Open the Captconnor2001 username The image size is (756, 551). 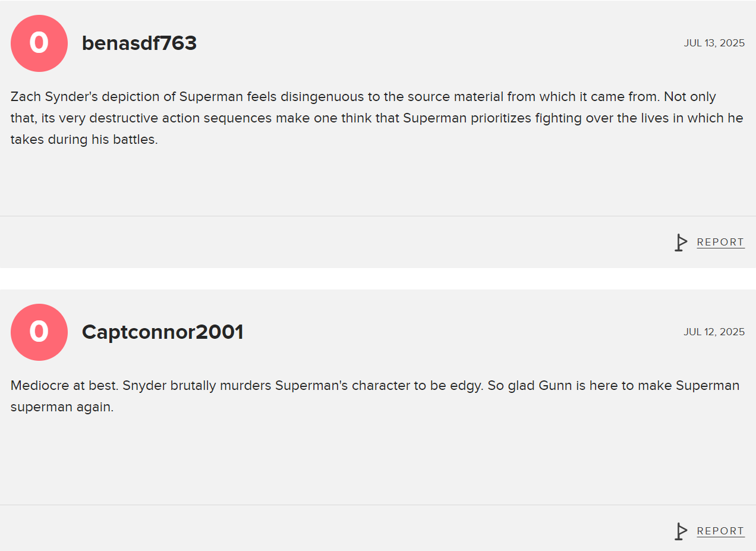point(162,332)
